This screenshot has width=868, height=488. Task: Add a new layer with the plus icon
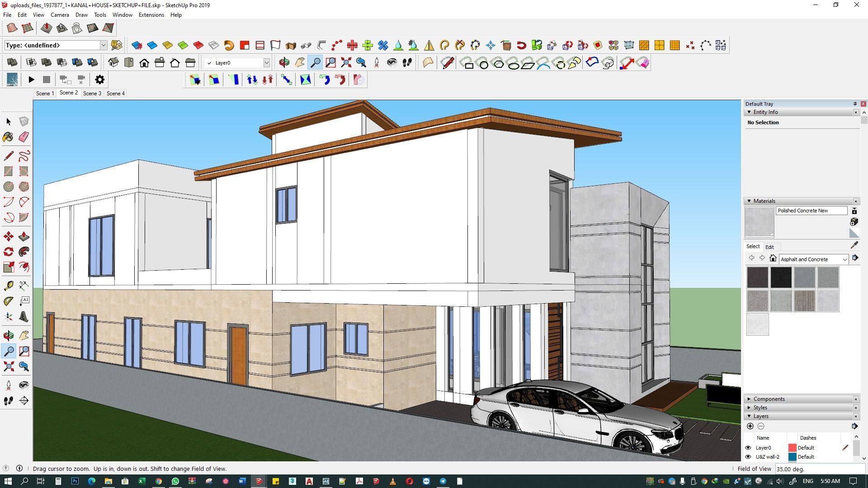[x=750, y=426]
